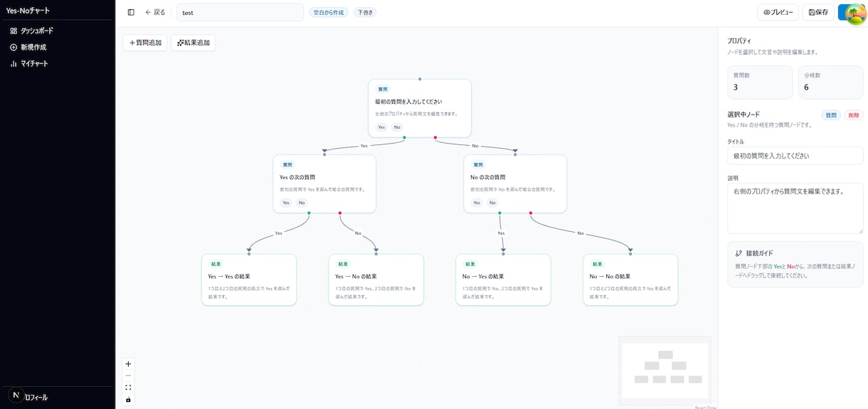Click the 質問 type badge beside 選択中ノード

point(831,115)
